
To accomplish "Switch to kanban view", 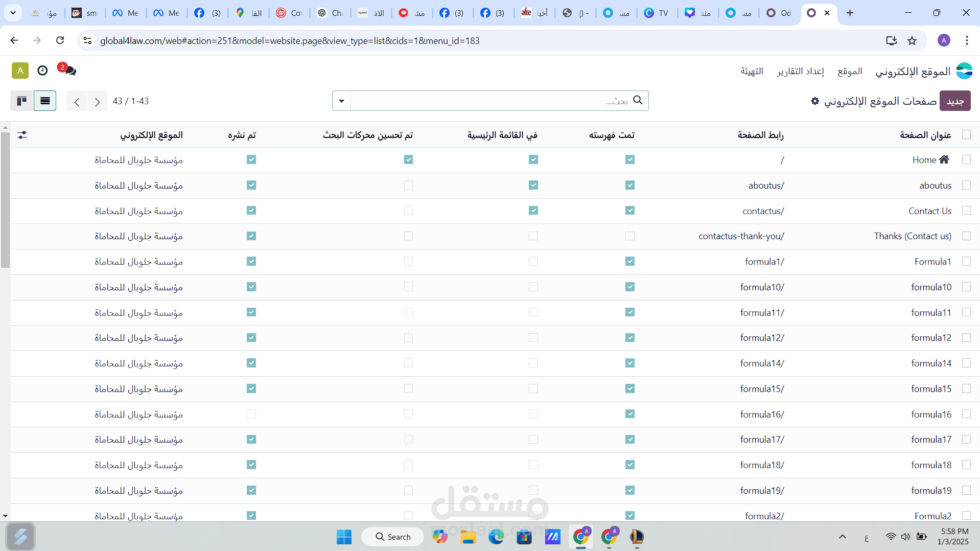I will point(22,101).
